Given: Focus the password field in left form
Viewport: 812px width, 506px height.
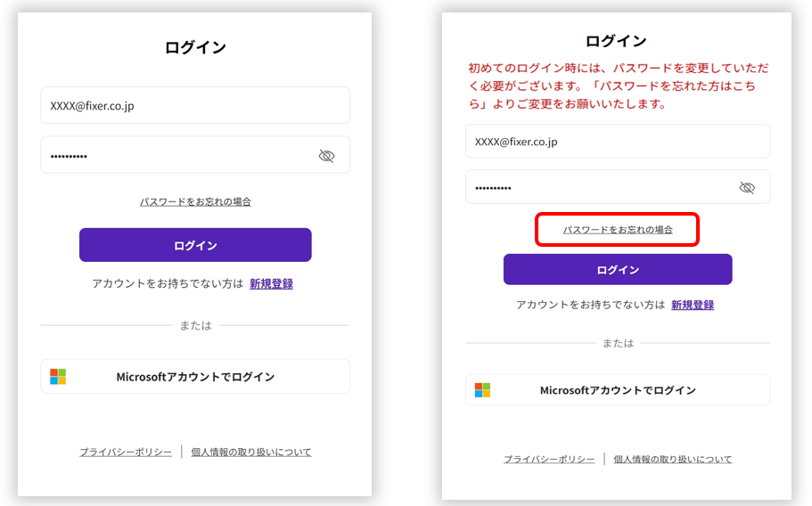Looking at the screenshot, I should coord(178,156).
